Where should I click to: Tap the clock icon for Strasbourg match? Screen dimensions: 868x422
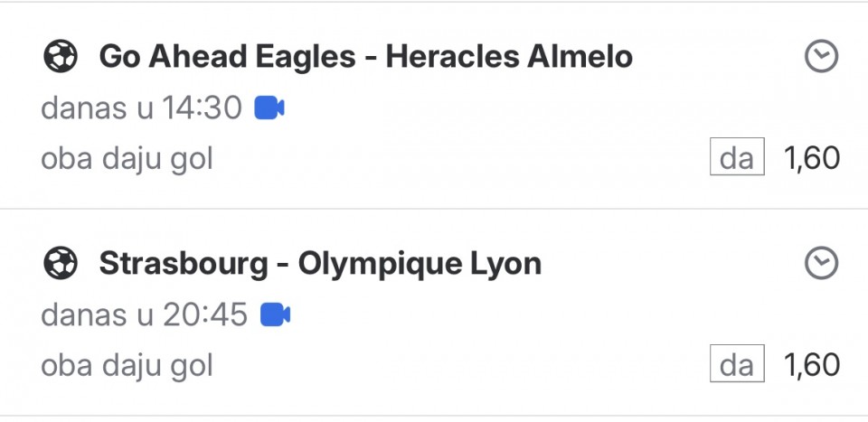[x=821, y=264]
